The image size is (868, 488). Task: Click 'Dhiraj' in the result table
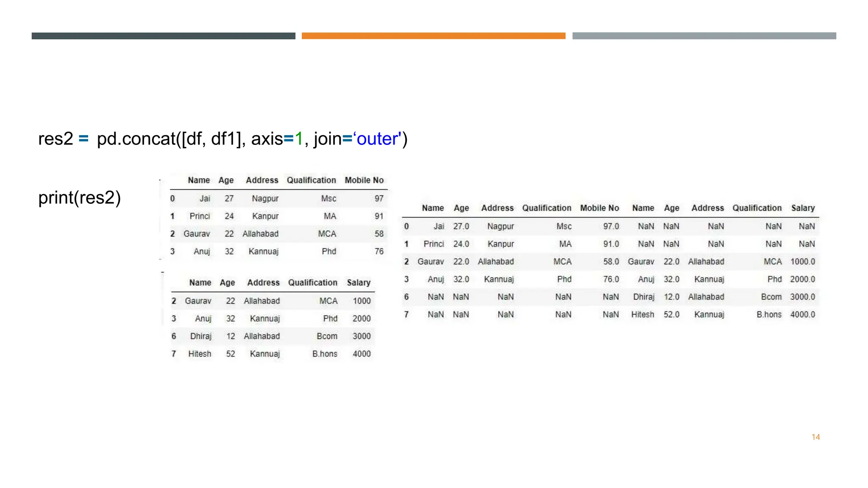[x=643, y=297]
